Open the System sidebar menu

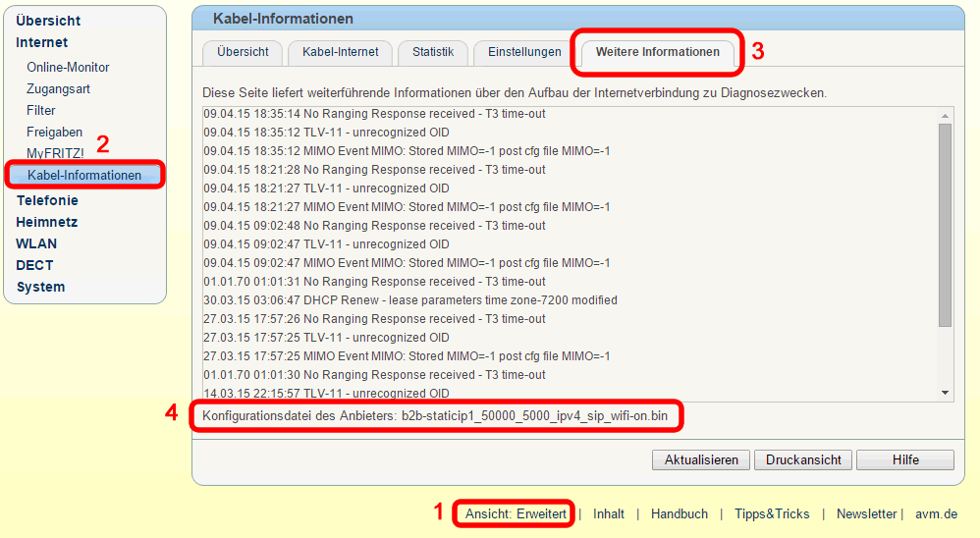[x=40, y=287]
